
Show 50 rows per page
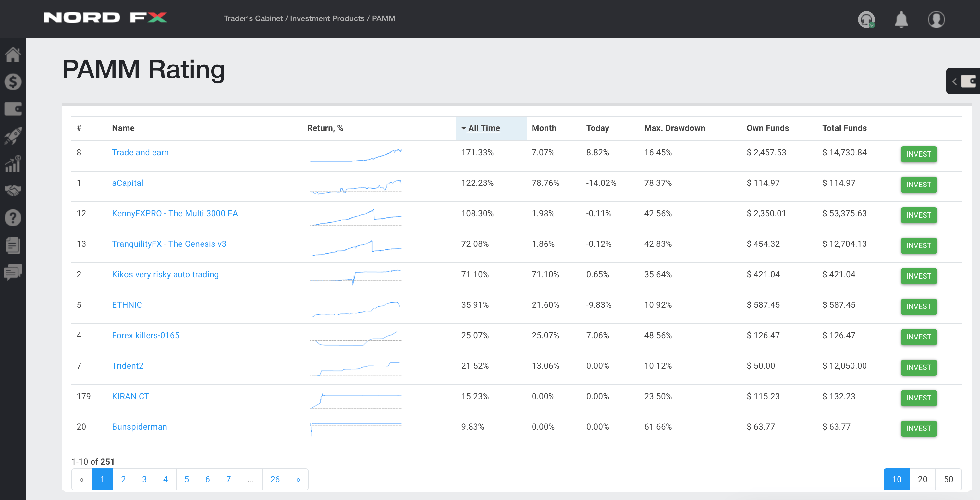click(949, 479)
